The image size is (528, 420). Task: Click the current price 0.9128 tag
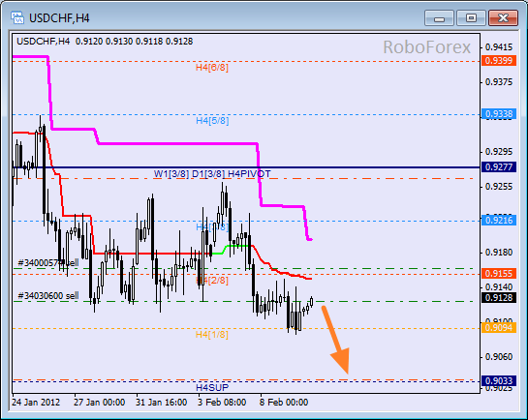(x=499, y=298)
